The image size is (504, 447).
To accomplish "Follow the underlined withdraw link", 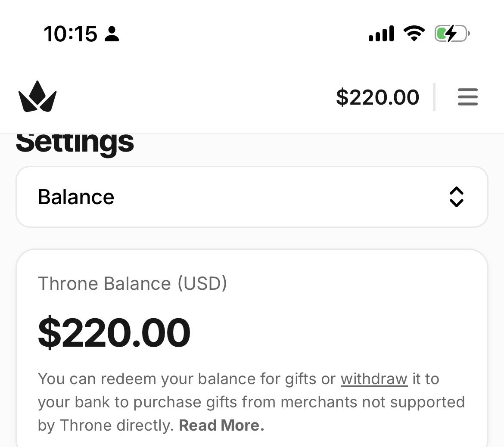I will point(374,379).
